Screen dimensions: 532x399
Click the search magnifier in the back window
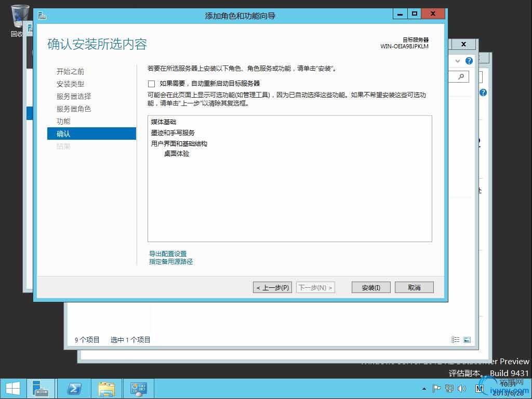point(461,77)
